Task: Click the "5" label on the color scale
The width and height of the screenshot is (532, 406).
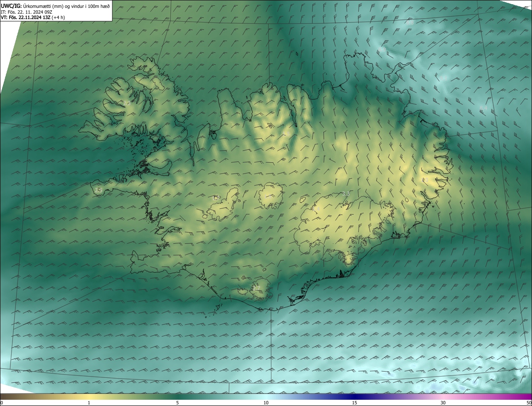Action: tap(177, 403)
